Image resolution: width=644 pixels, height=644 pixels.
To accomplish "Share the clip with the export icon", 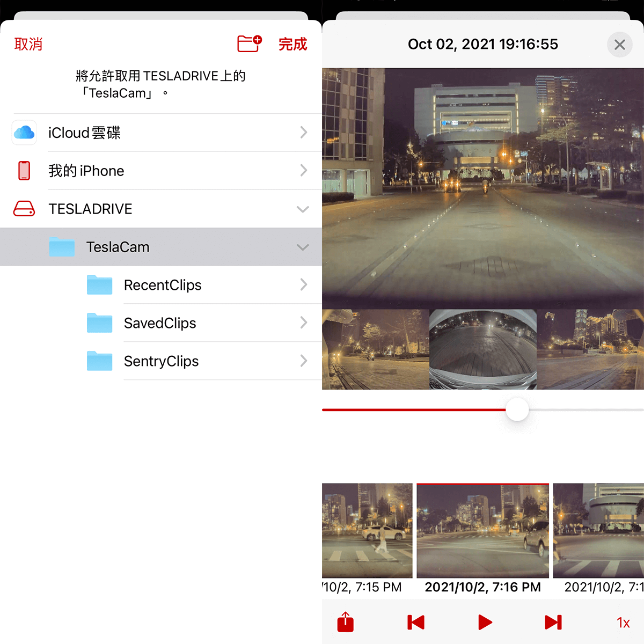I will tap(346, 622).
